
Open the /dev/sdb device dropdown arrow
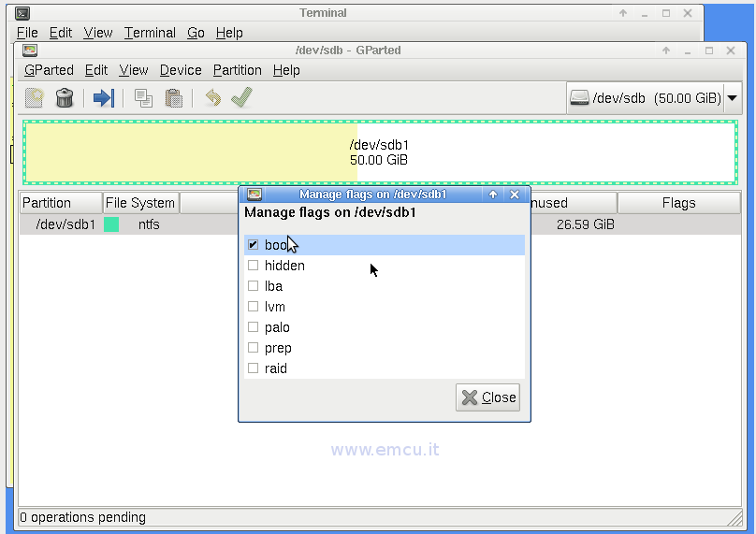732,98
